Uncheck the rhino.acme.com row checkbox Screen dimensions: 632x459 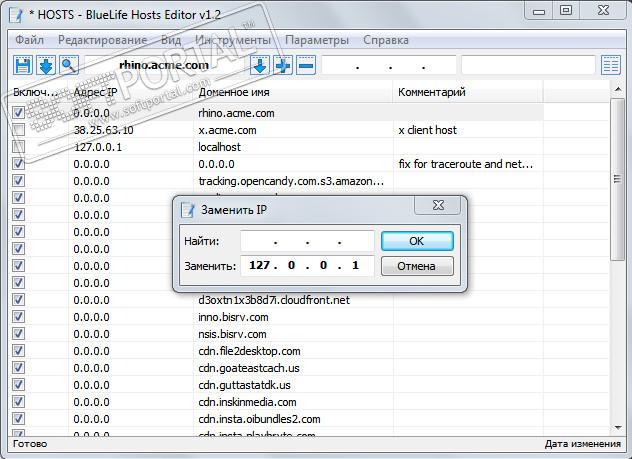coord(18,113)
